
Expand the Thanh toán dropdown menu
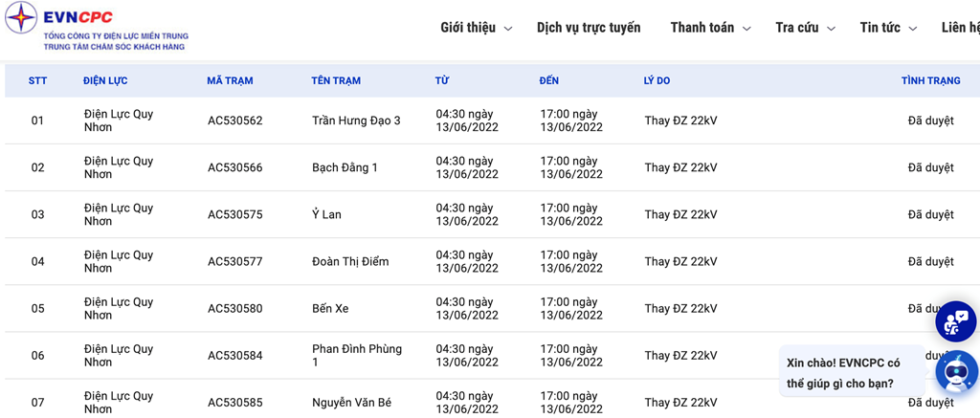[x=709, y=28]
